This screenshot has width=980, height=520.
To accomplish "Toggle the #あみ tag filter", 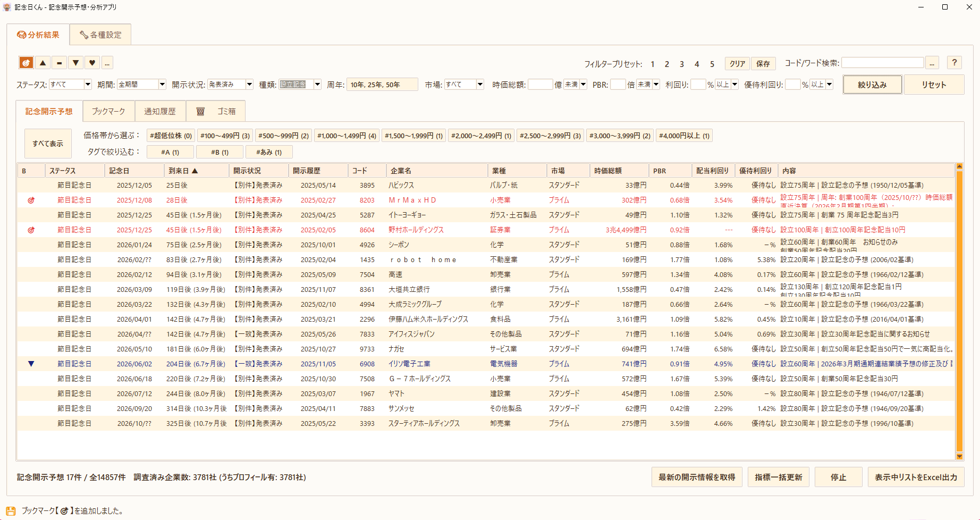I will [x=269, y=152].
